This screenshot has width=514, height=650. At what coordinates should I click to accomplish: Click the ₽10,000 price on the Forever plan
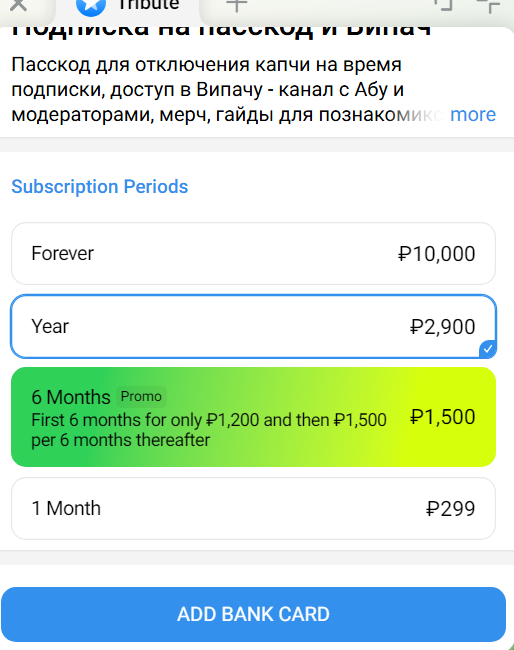coord(436,254)
